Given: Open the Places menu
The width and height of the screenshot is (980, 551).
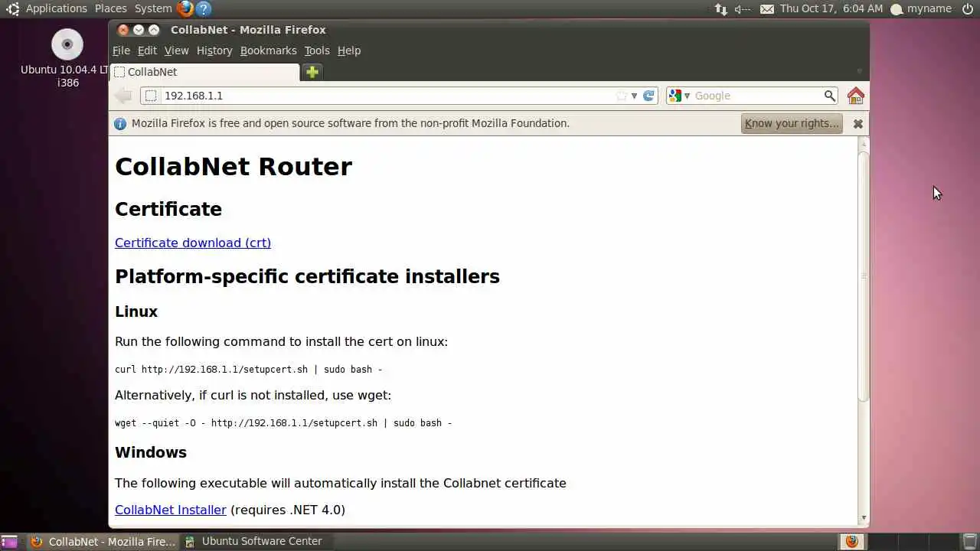Looking at the screenshot, I should (x=111, y=8).
